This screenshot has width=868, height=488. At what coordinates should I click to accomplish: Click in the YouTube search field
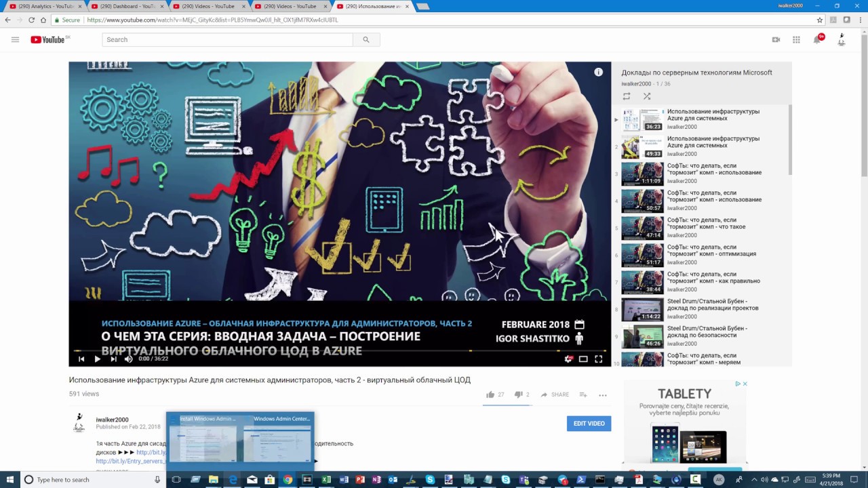click(x=227, y=39)
